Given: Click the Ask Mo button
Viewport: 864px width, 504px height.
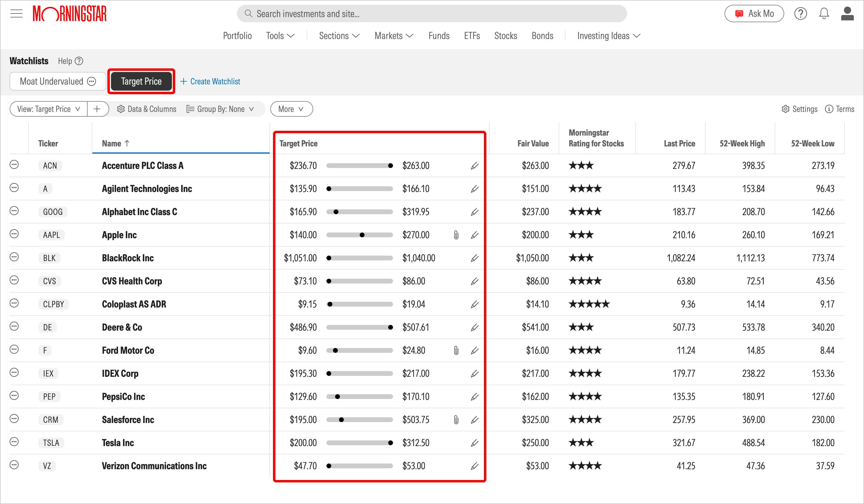Looking at the screenshot, I should click(x=754, y=14).
